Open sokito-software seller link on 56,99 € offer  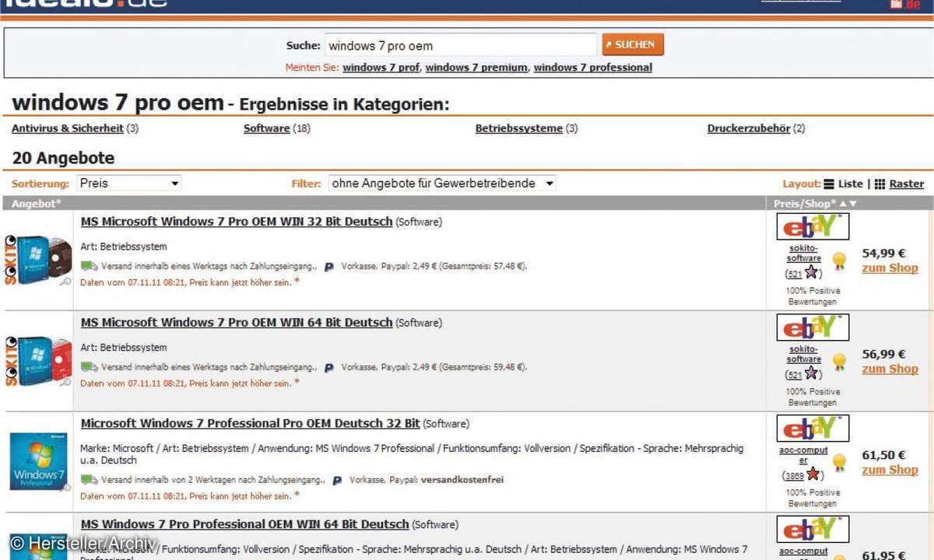803,355
